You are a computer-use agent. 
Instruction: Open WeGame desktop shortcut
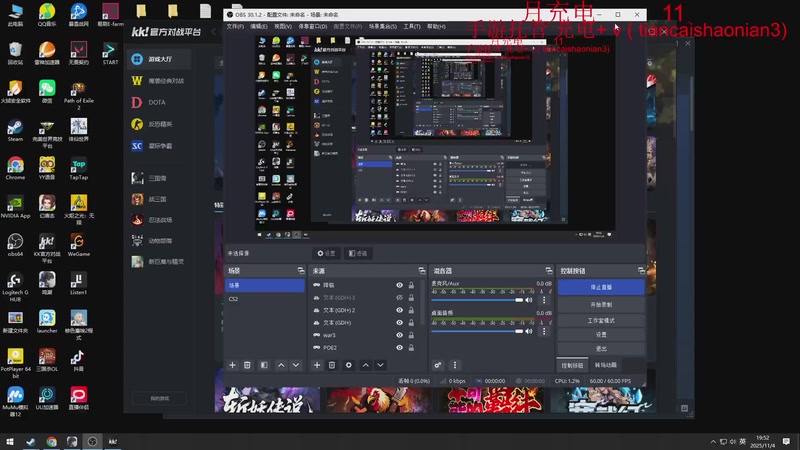[79, 245]
